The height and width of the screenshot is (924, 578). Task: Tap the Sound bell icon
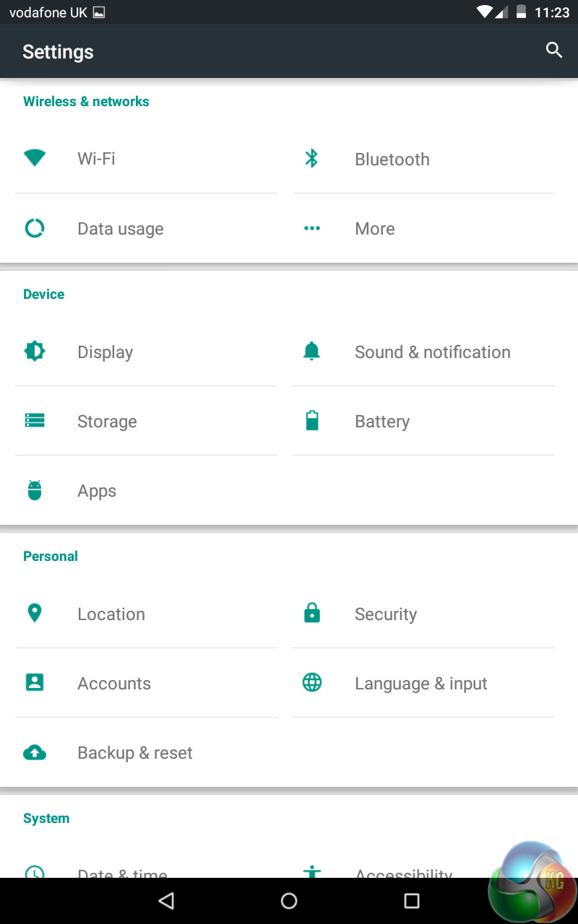coord(311,352)
